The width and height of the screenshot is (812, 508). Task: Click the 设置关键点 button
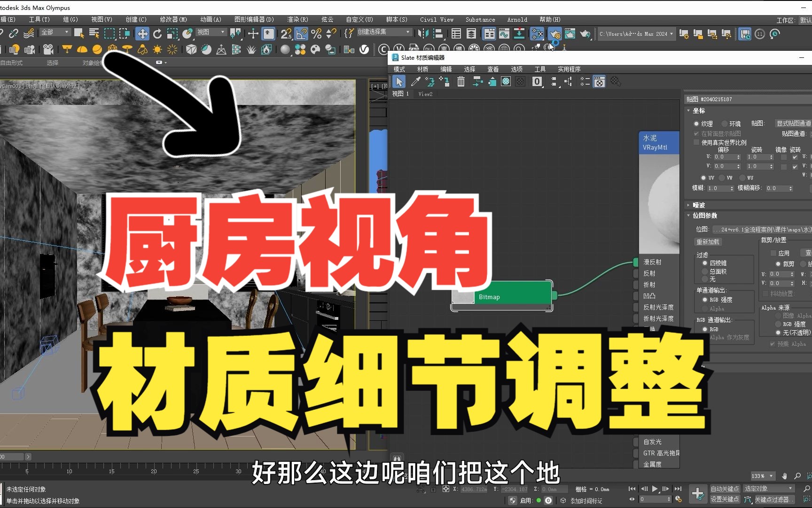pyautogui.click(x=724, y=499)
